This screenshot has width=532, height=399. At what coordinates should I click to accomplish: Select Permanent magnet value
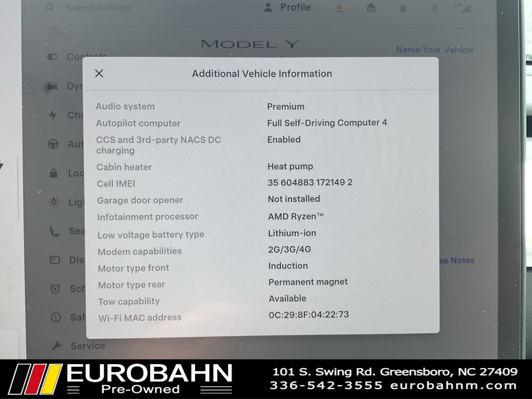point(308,282)
